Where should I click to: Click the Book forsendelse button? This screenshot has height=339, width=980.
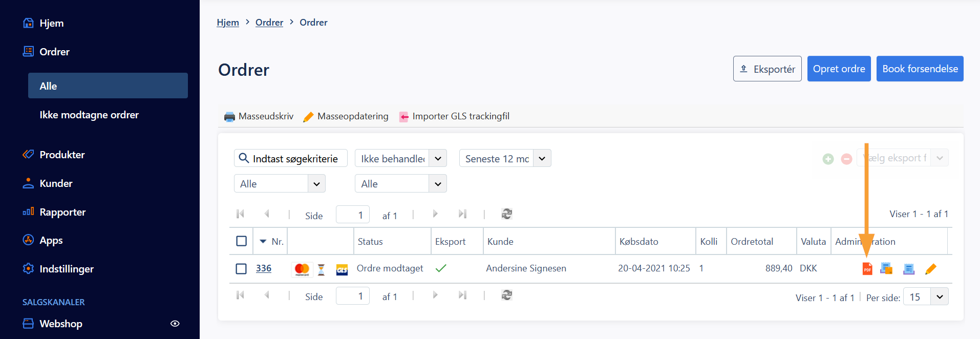click(920, 69)
